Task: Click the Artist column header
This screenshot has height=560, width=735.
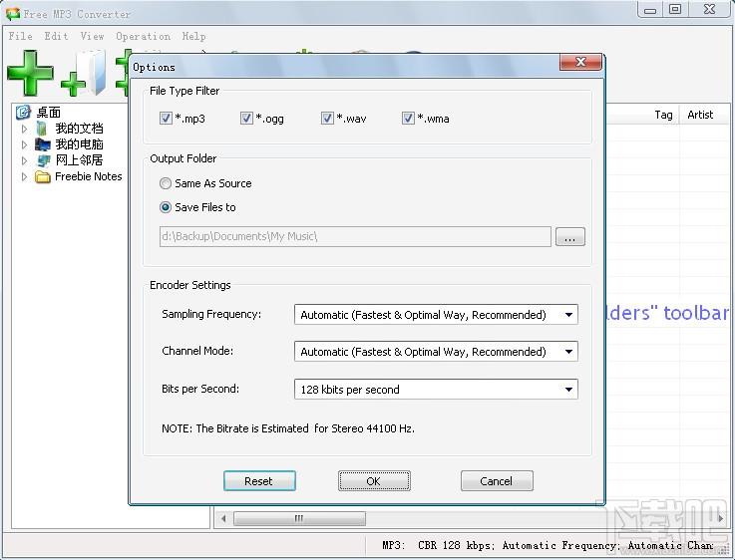Action: click(700, 115)
